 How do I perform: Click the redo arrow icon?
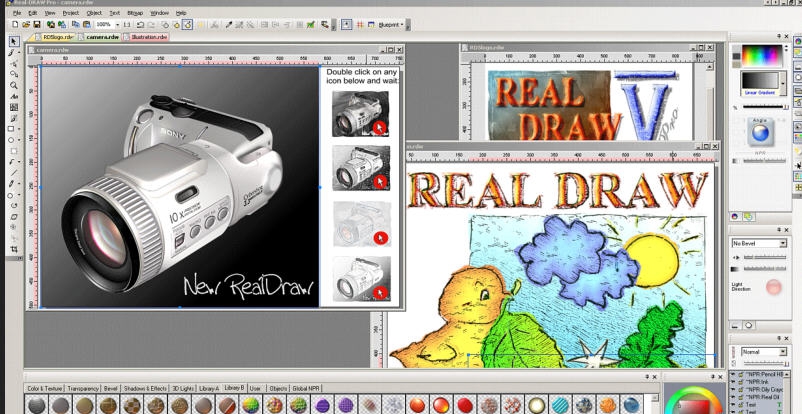click(x=151, y=25)
